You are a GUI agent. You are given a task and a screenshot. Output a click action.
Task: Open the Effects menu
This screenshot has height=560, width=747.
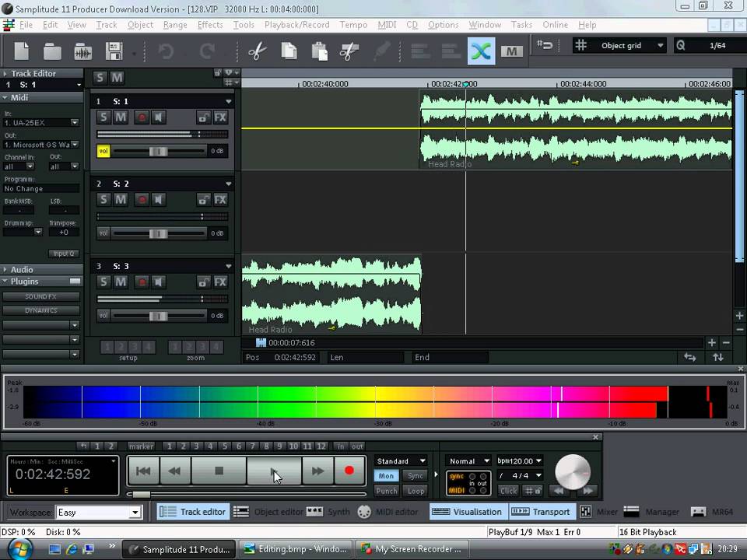[210, 25]
